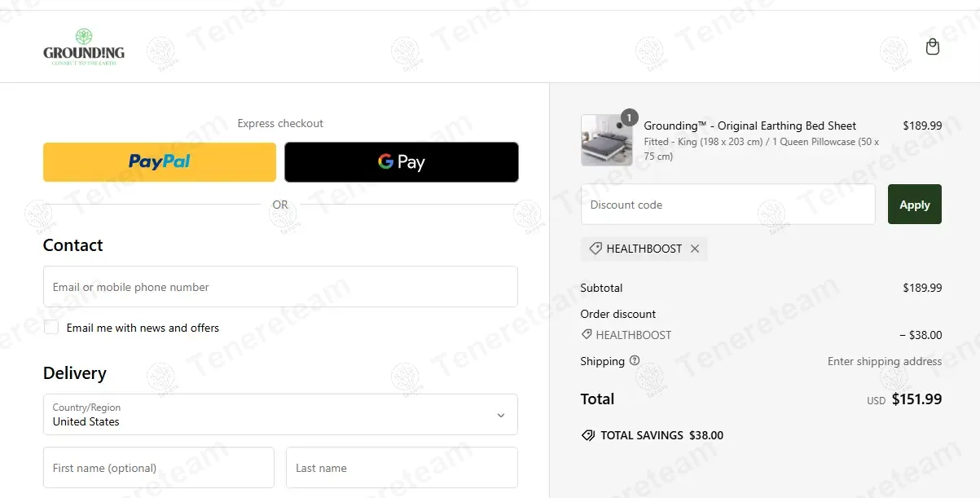980x498 pixels.
Task: Click the order discount HEALTHBOOST tag icon
Action: 587,335
